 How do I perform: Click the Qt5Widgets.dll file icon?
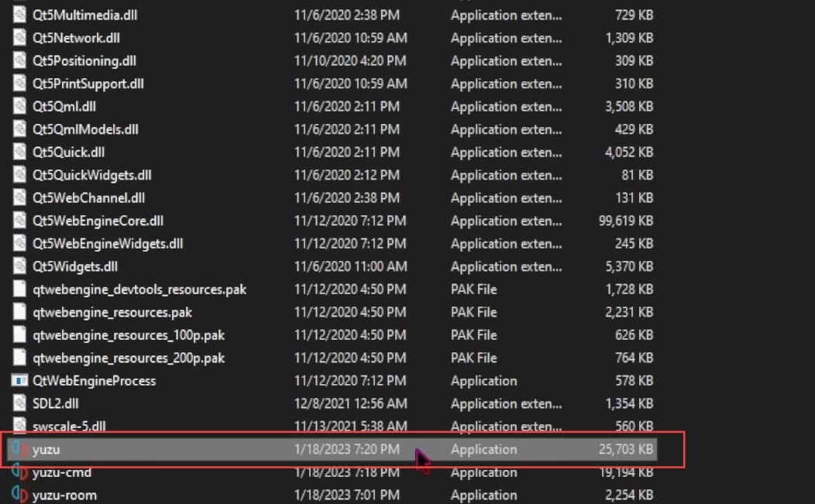19,266
